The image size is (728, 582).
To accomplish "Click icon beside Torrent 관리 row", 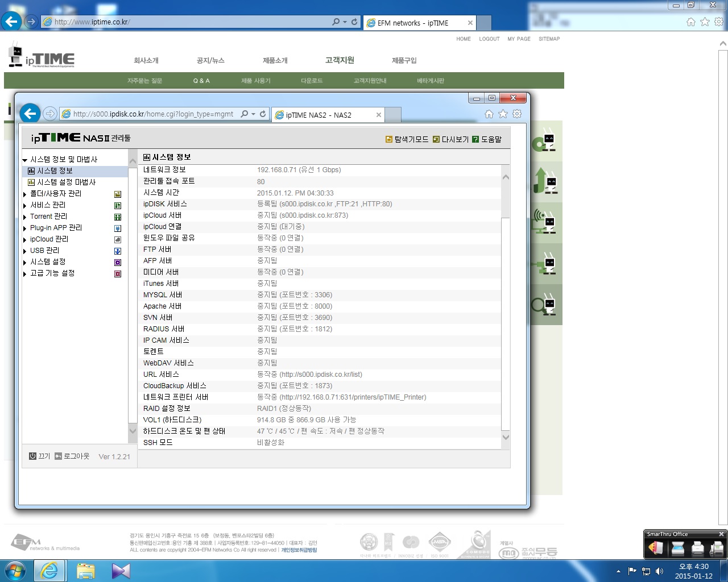I will pos(118,217).
